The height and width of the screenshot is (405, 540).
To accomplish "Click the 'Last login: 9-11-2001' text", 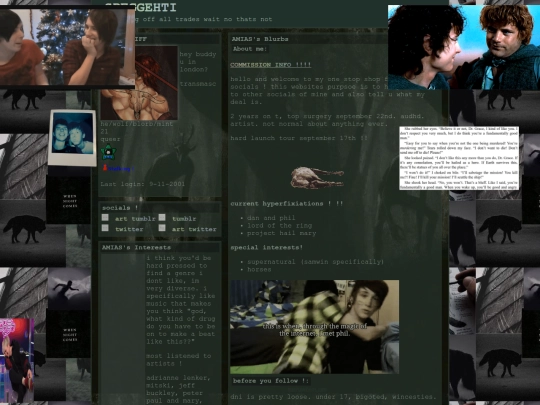I will pos(143,184).
